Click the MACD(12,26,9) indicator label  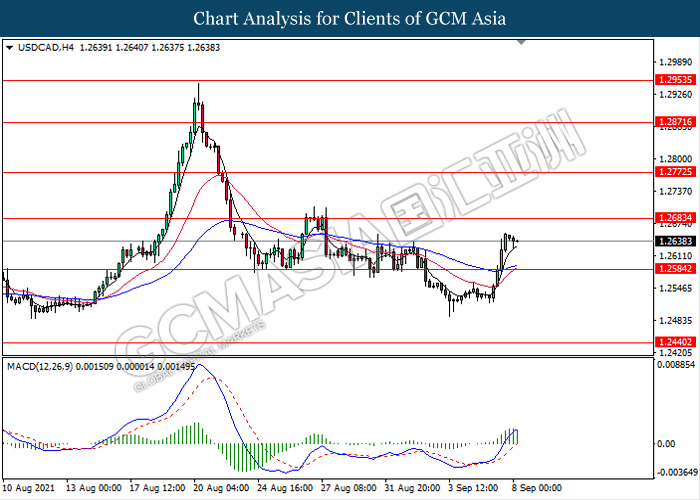pos(40,367)
